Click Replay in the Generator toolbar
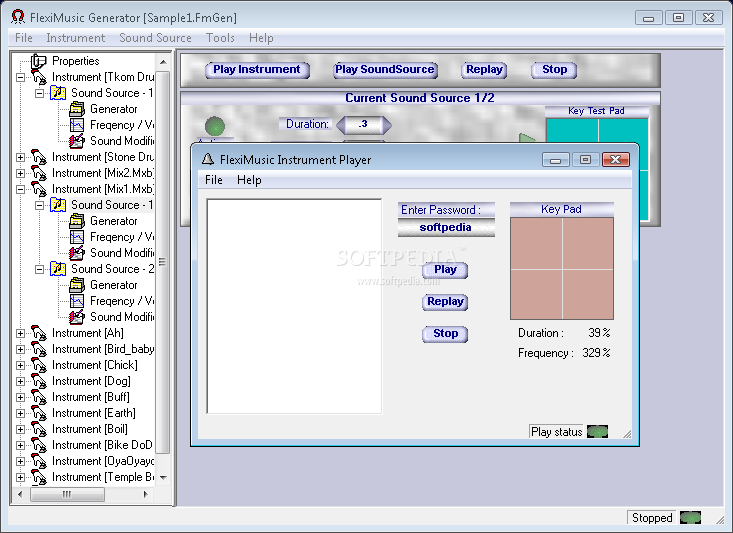The image size is (733, 533). pyautogui.click(x=484, y=70)
